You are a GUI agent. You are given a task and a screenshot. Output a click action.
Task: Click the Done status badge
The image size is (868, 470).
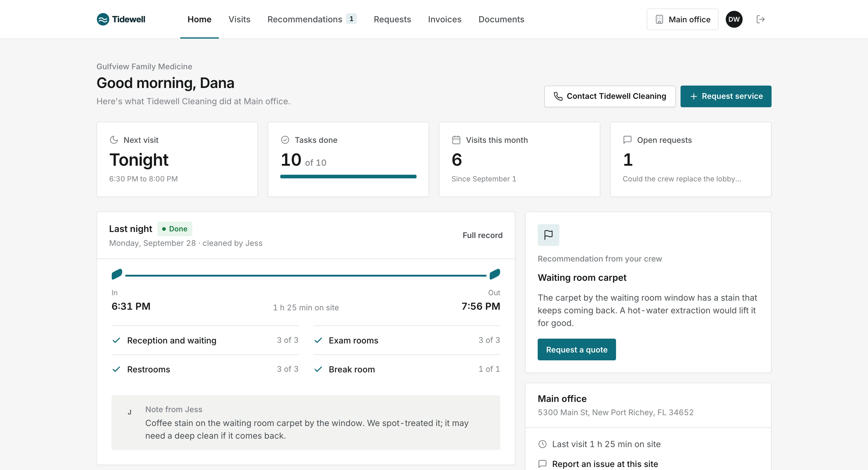coord(175,229)
